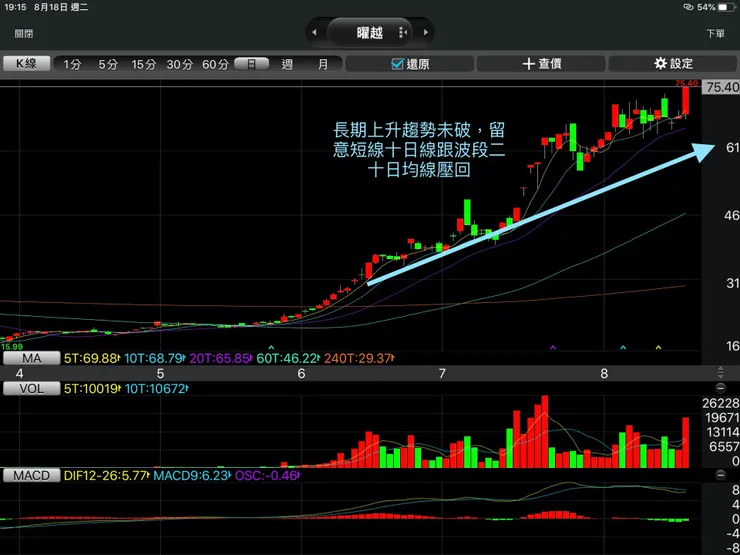Tap the OSC:-0.46 value
This screenshot has height=555, width=740.
click(267, 475)
